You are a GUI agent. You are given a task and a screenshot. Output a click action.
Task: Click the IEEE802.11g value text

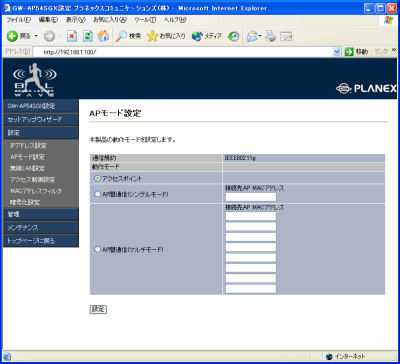click(x=240, y=158)
